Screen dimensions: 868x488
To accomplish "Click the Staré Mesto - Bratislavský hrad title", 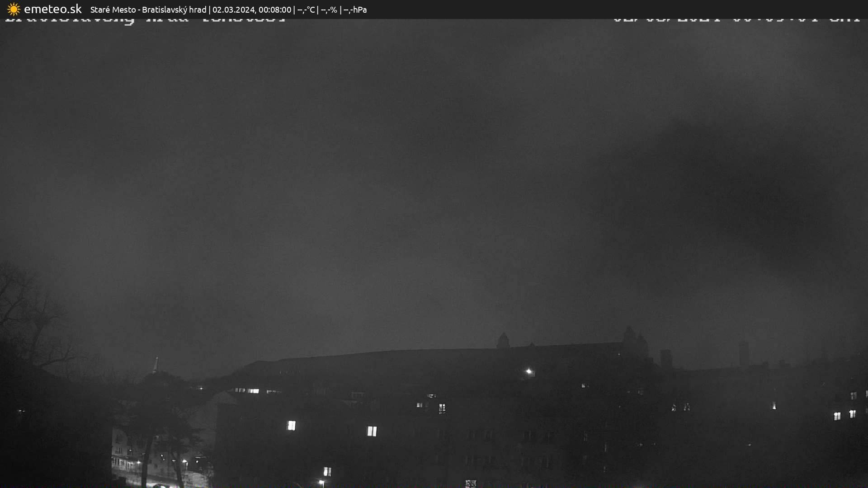I will [x=148, y=9].
